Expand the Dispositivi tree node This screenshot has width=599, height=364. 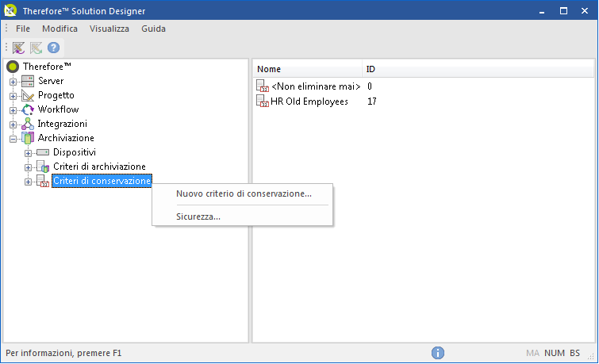29,152
